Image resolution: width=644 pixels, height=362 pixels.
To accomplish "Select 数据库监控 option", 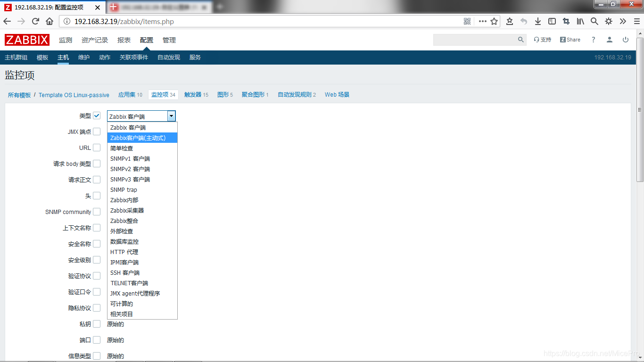I will [x=142, y=242].
